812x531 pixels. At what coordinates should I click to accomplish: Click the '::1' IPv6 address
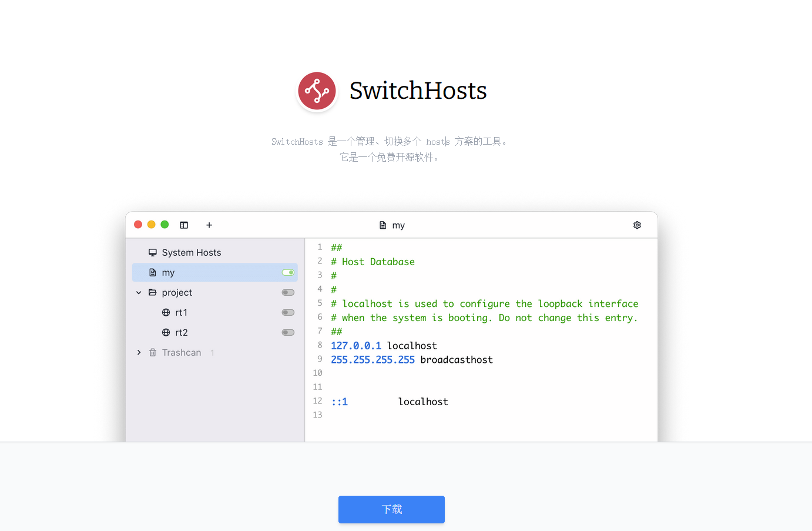coord(340,402)
